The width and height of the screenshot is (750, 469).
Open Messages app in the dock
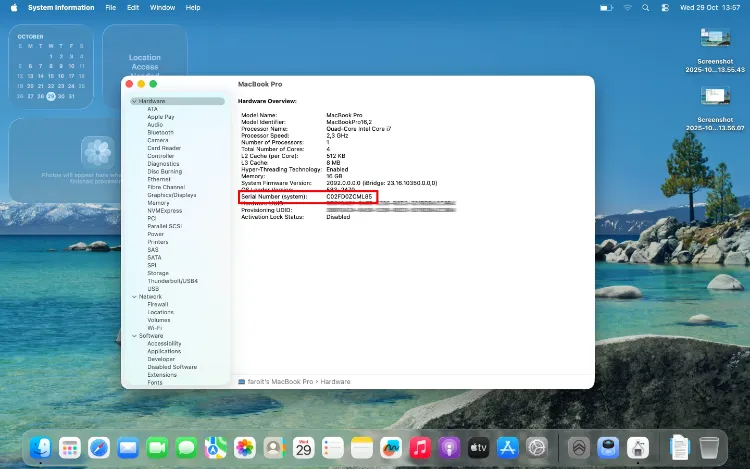(186, 447)
